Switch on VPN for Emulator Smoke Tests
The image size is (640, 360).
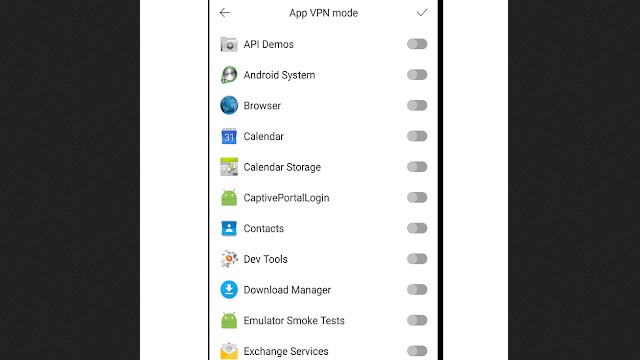pos(417,320)
